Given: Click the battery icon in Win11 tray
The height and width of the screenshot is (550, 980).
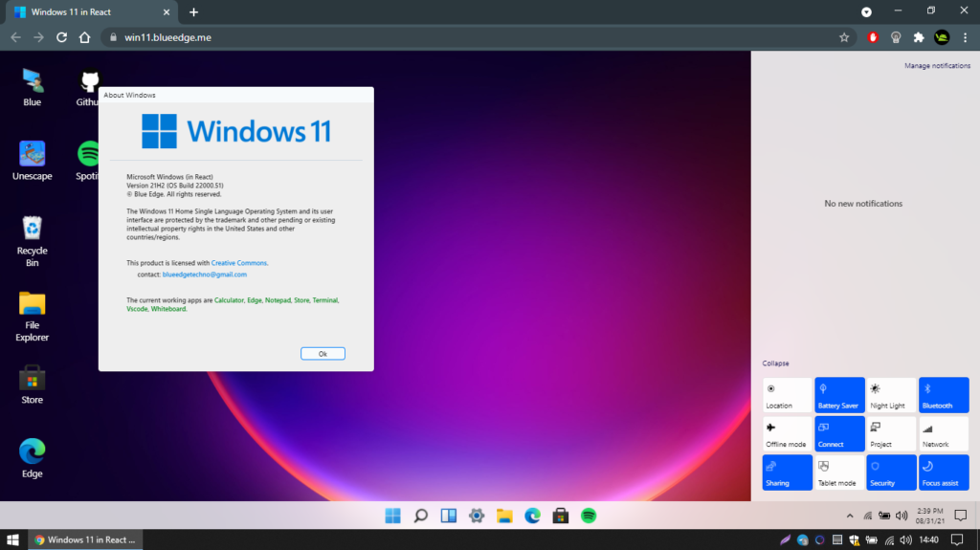Looking at the screenshot, I should [x=884, y=516].
